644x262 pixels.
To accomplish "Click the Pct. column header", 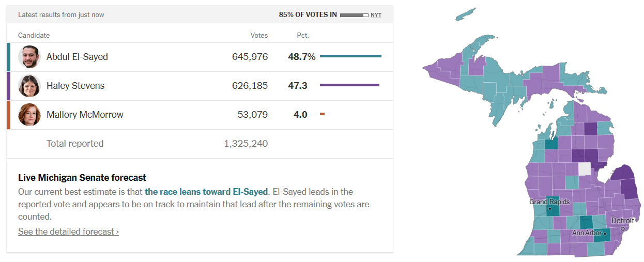I will coord(303,35).
